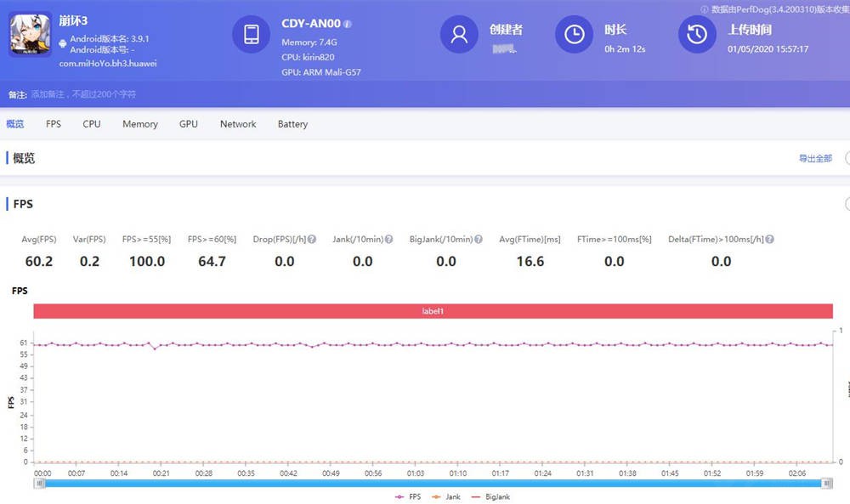Collapse the FPS metrics panel
The height and width of the screenshot is (504, 850).
(847, 204)
